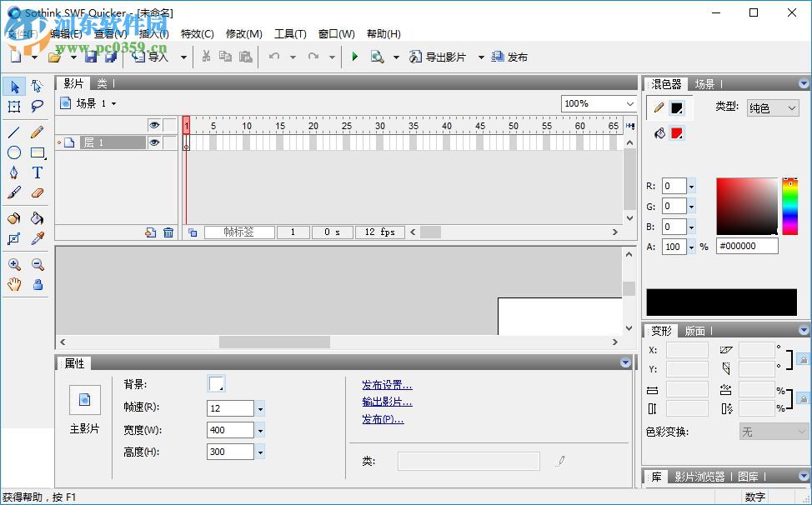
Task: Switch to the 场景 tab in mixer panel
Action: pyautogui.click(x=703, y=83)
